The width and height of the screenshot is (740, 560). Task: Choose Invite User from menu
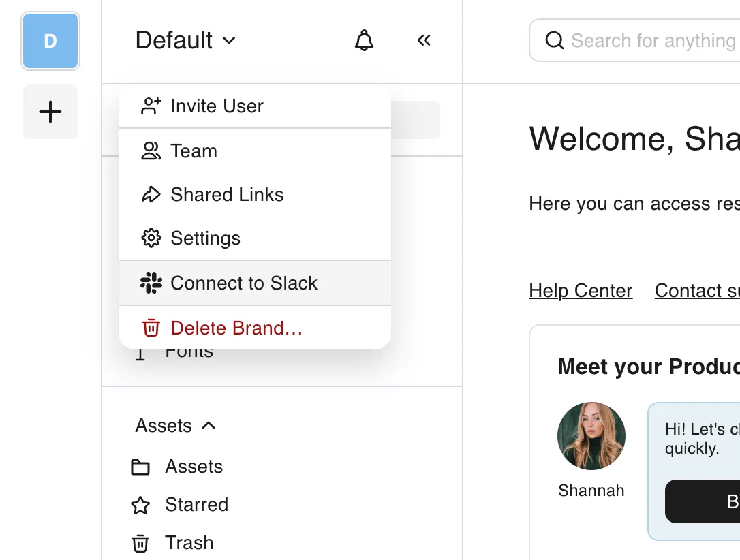[255, 106]
